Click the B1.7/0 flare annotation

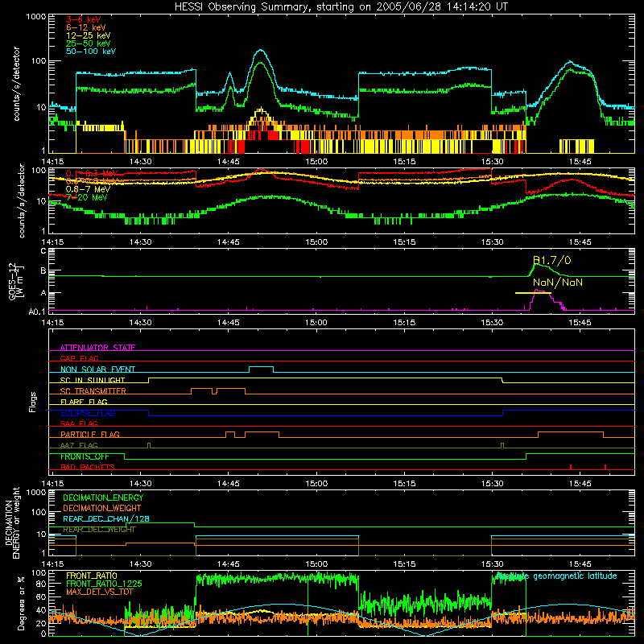pyautogui.click(x=551, y=260)
